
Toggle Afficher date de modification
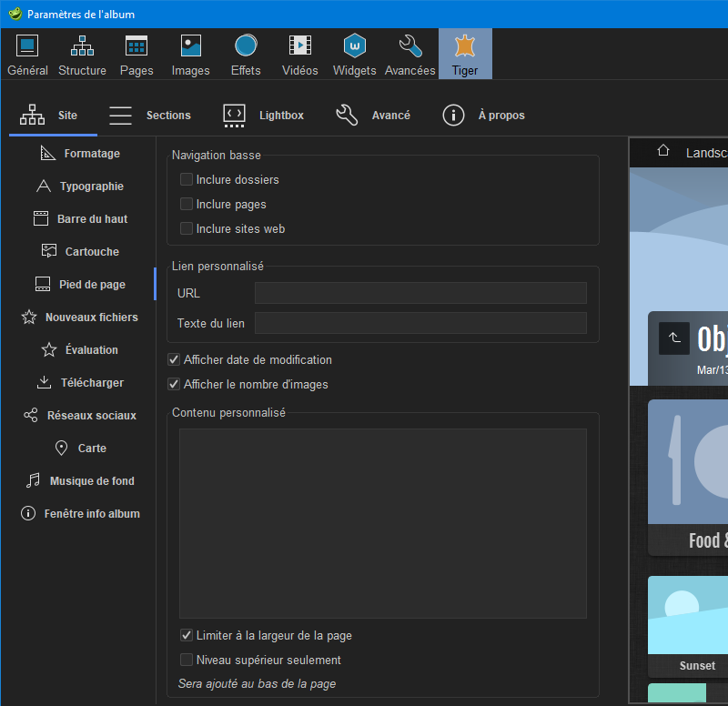click(x=175, y=360)
